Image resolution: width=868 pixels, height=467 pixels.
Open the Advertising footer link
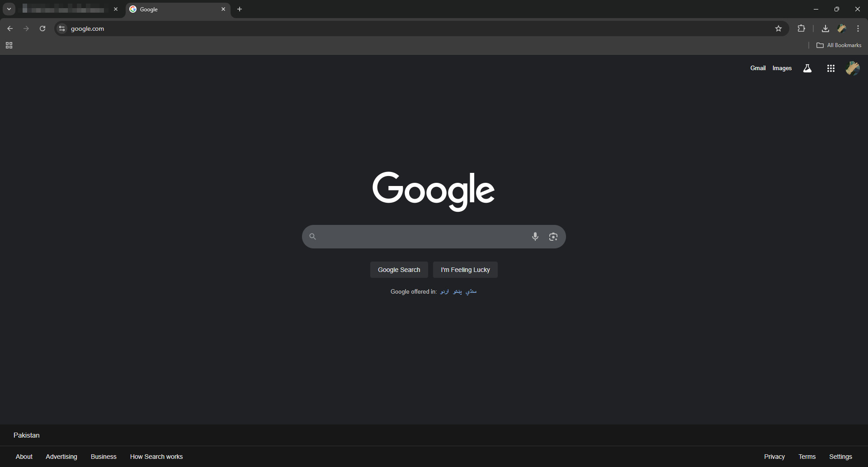coord(61,457)
